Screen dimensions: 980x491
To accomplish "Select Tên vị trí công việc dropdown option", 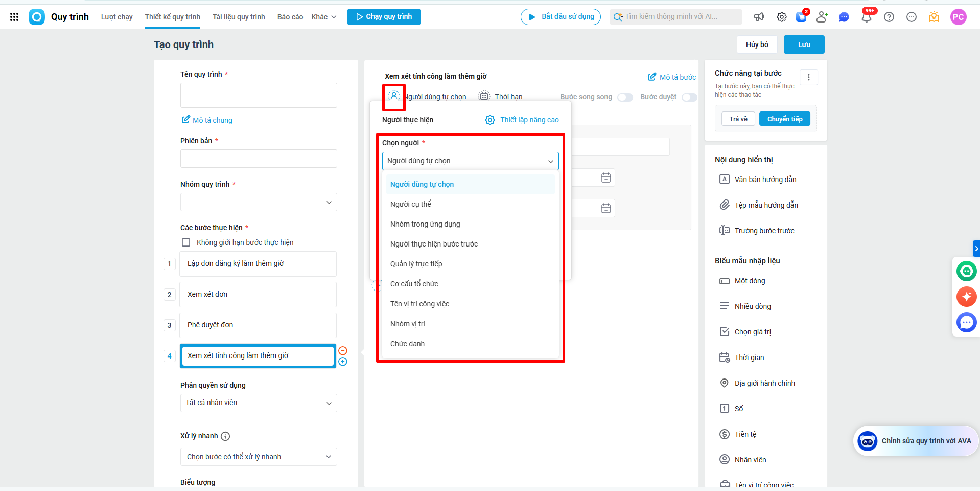I will point(471,304).
